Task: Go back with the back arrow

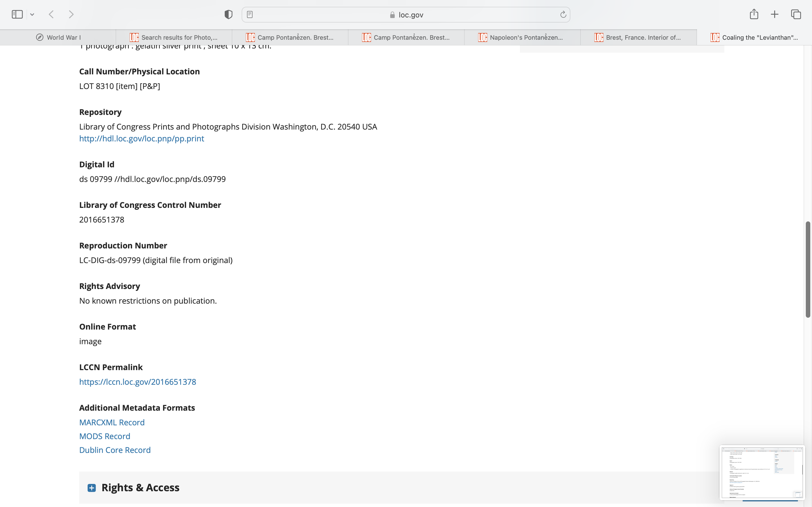Action: point(51,14)
